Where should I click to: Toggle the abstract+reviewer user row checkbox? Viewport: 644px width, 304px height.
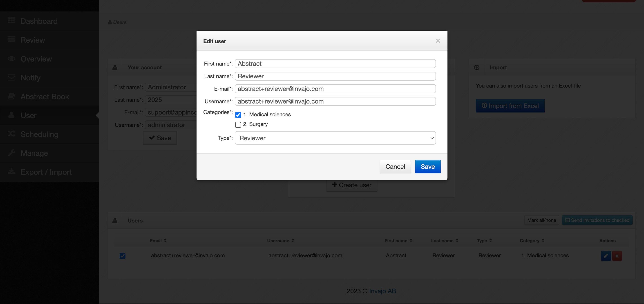click(x=123, y=256)
